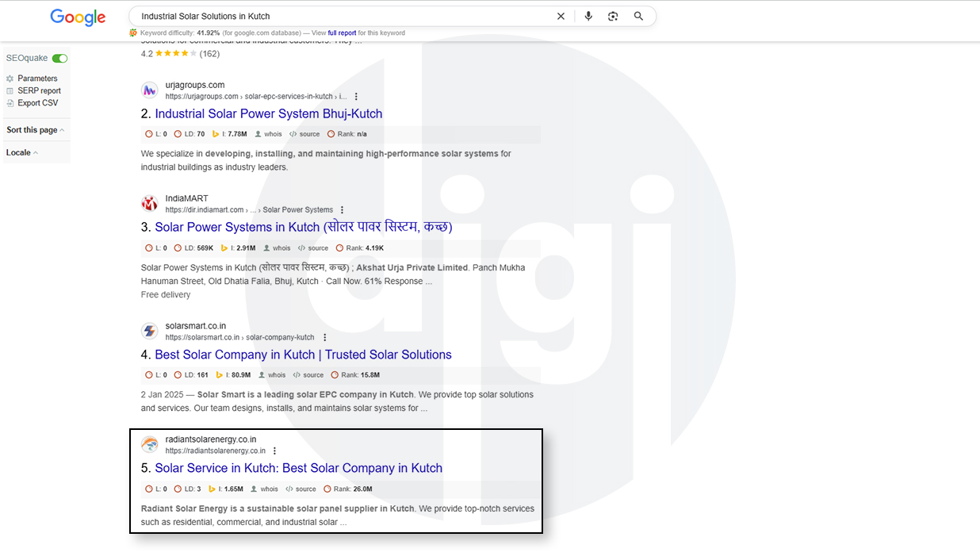This screenshot has height=560, width=980.
Task: Click the full report keyword link
Action: pos(342,33)
